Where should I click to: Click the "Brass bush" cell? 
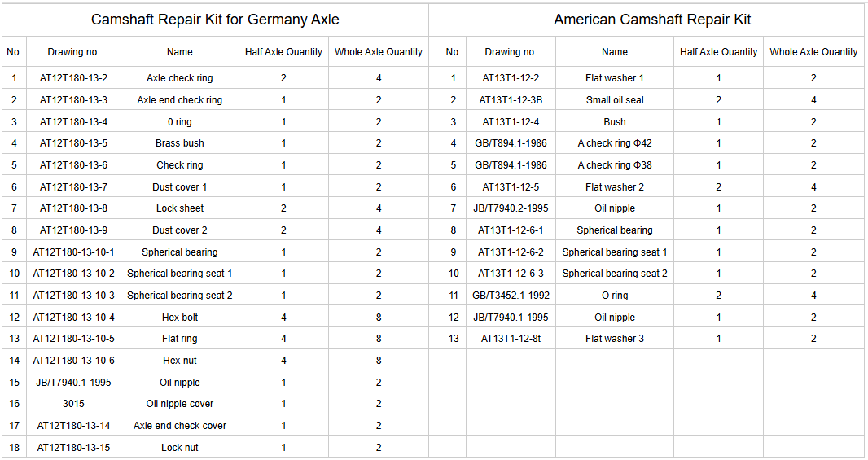point(179,143)
